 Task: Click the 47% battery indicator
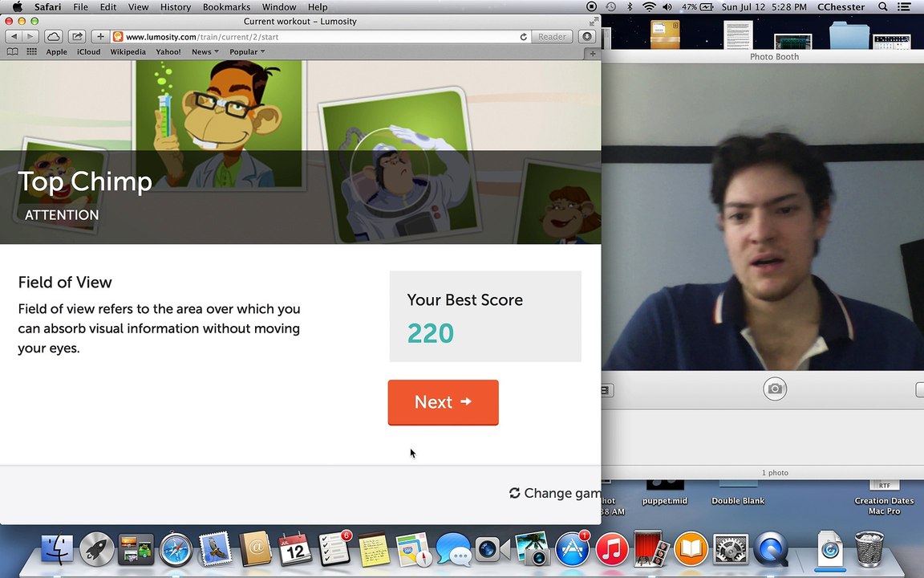click(698, 7)
